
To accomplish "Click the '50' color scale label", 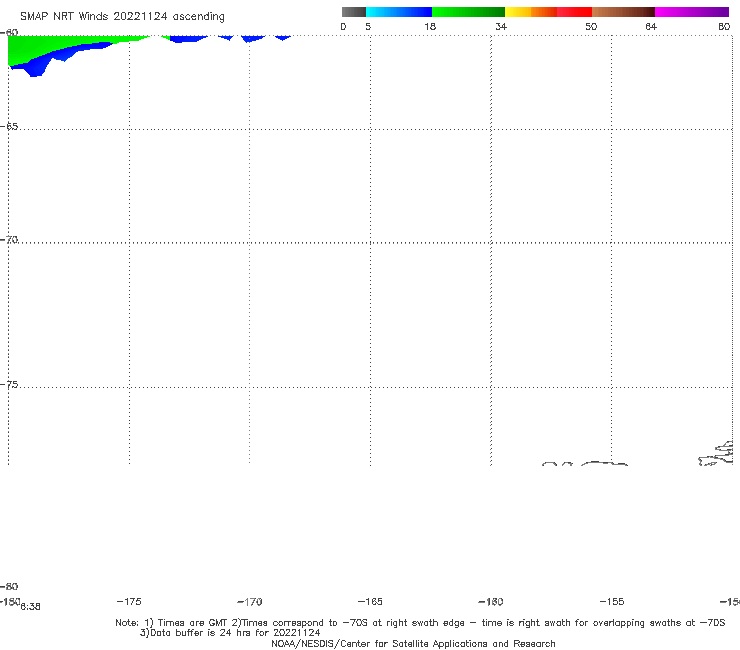I will [591, 26].
